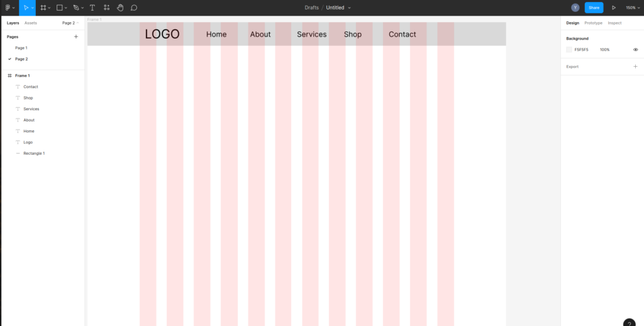Select the Comment tool
This screenshot has height=326, width=644.
click(x=134, y=8)
